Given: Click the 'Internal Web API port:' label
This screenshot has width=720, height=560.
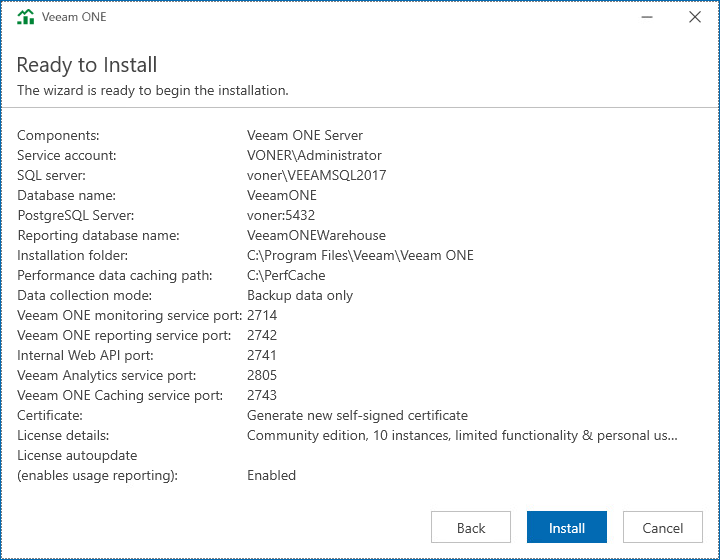Looking at the screenshot, I should click(85, 355).
